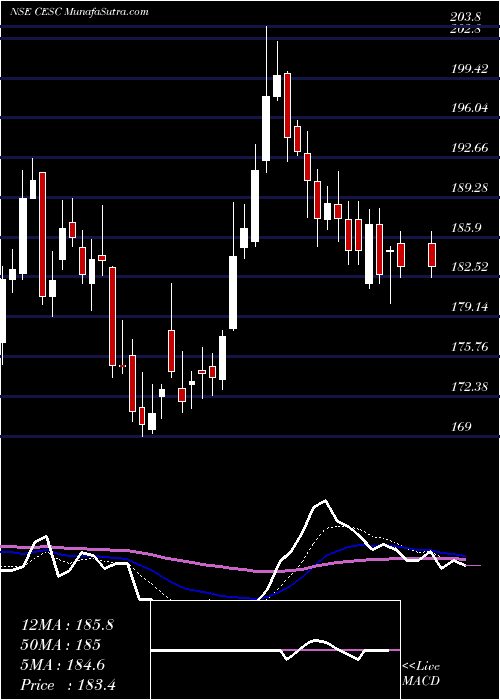This screenshot has width=500, height=700.
Task: Click the <<Live MACD label
Action: tap(421, 674)
